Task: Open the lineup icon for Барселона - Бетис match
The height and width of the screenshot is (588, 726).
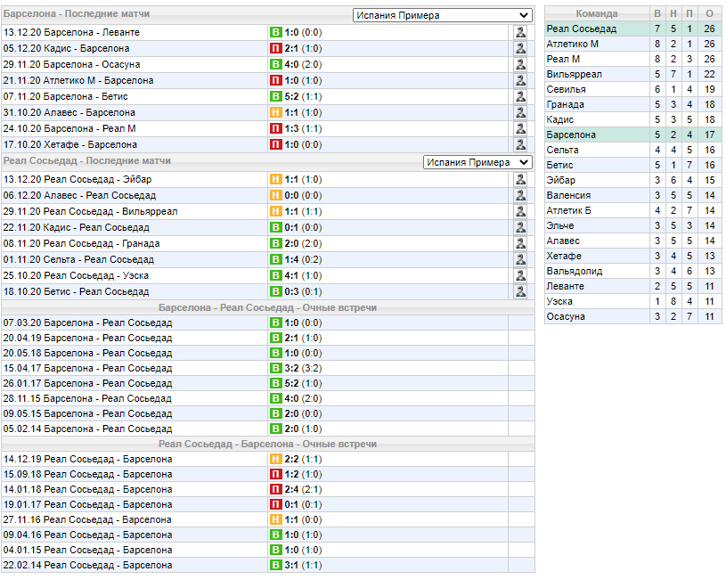Action: (x=520, y=96)
